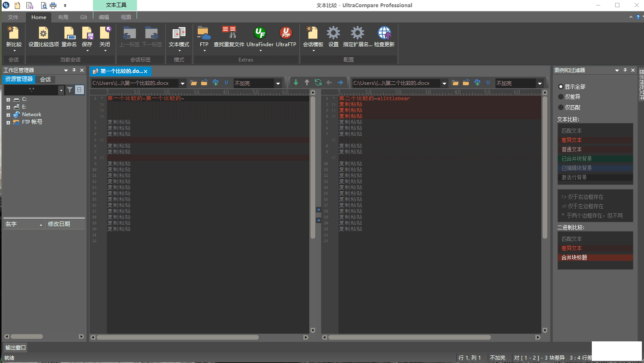Click the 重命名 rename session icon
Image resolution: width=644 pixels, height=363 pixels.
[69, 33]
